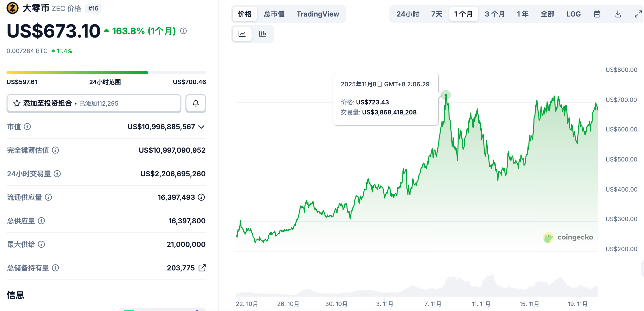Open total reserve holdings external link
The height and width of the screenshot is (311, 644).
click(x=202, y=268)
